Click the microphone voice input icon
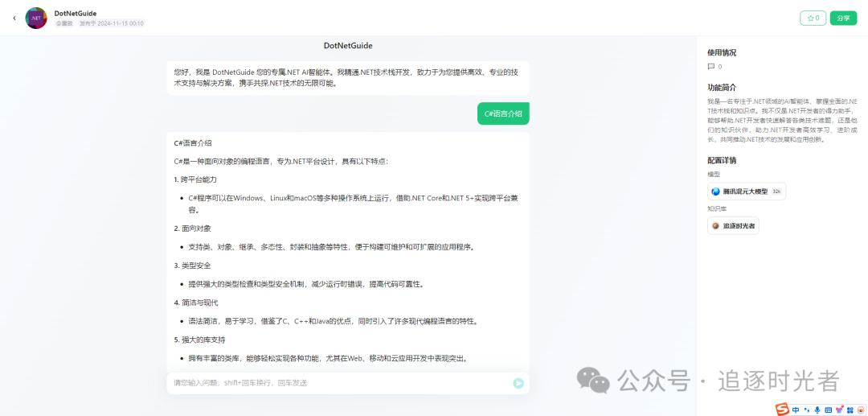Viewport: 868px width, 416px height. tap(817, 410)
